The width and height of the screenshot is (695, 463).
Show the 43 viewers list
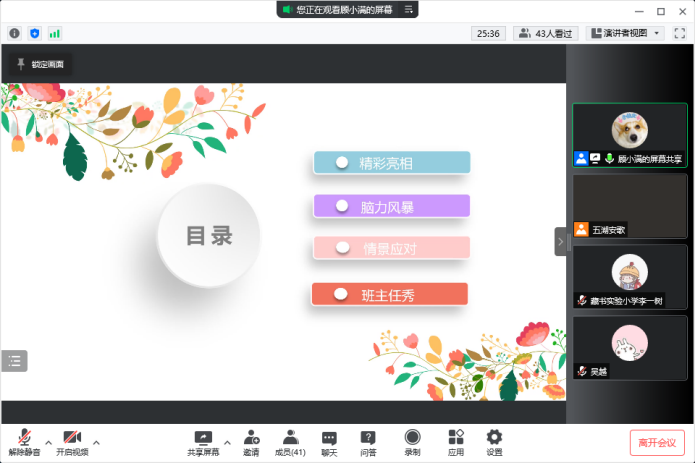point(546,33)
